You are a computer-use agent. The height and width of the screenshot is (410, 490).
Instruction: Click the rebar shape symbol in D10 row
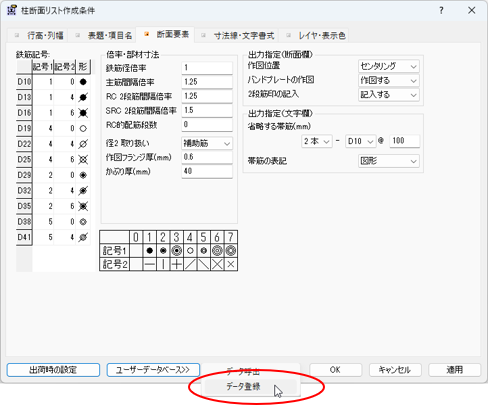83,82
